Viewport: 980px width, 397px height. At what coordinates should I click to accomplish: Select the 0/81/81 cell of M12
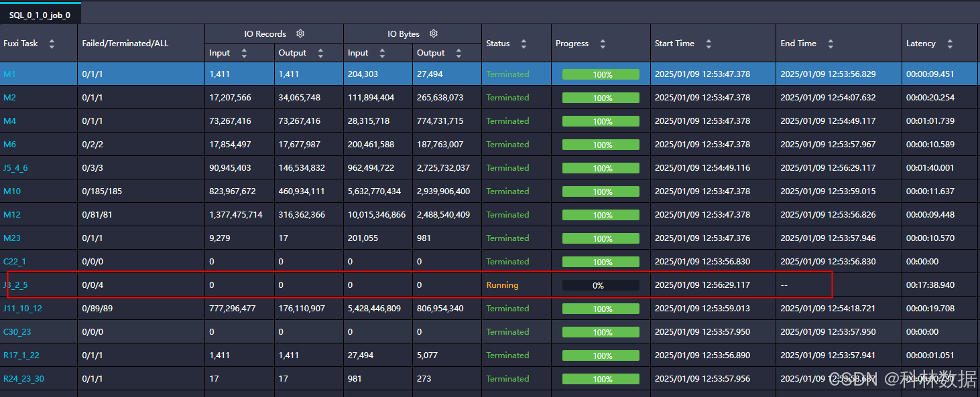coord(97,215)
